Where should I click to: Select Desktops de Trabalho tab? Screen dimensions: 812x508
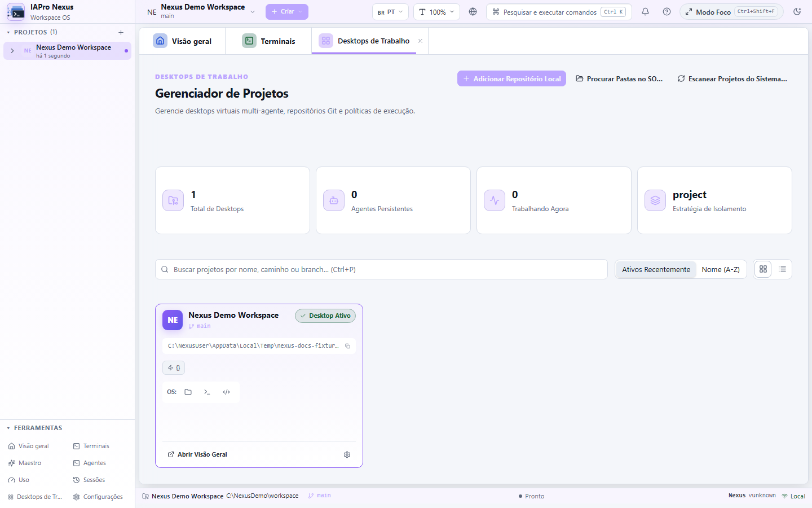pyautogui.click(x=364, y=41)
